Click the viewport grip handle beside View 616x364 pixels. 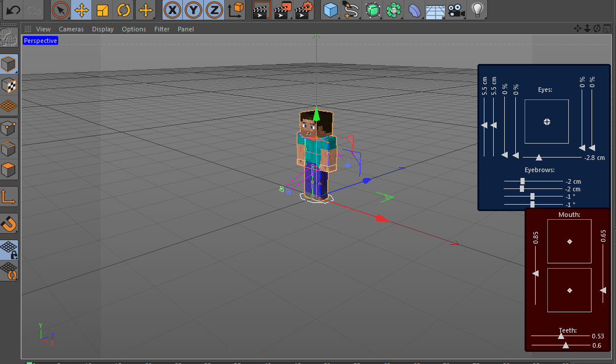[27, 28]
